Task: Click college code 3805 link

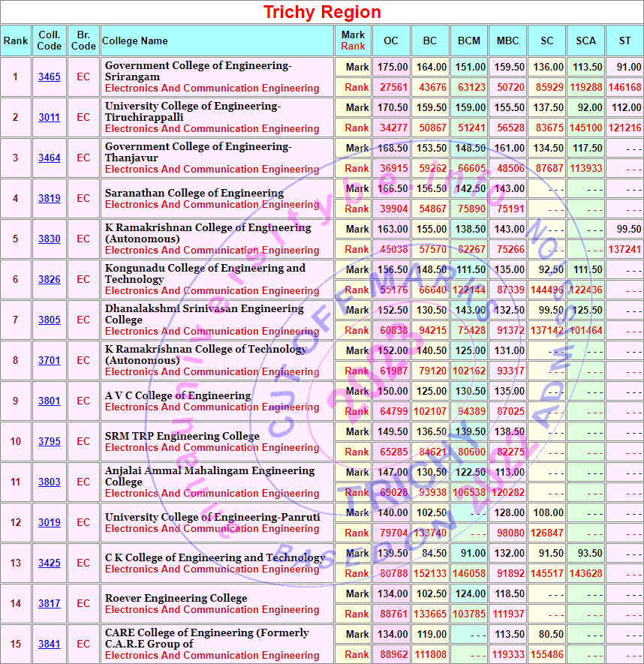Action: tap(50, 320)
